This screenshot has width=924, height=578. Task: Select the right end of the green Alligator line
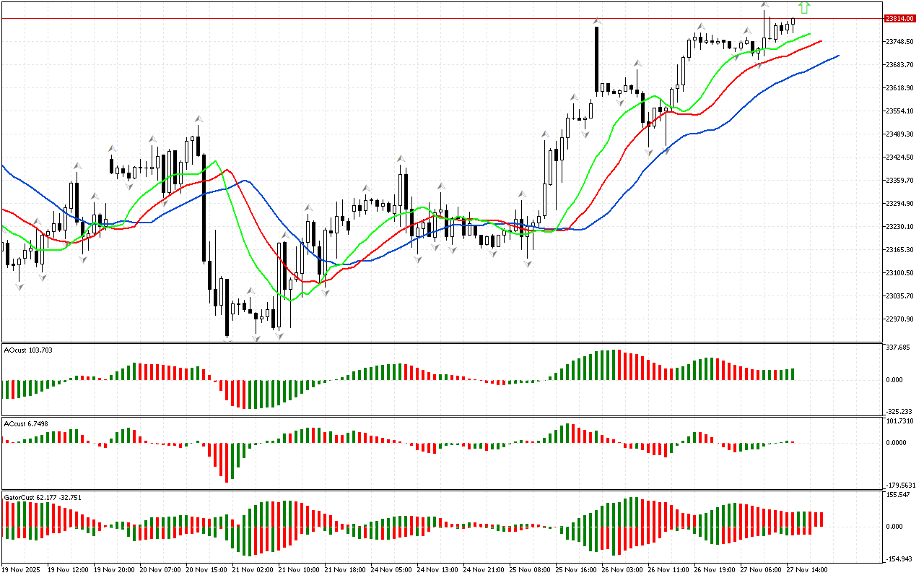point(808,34)
